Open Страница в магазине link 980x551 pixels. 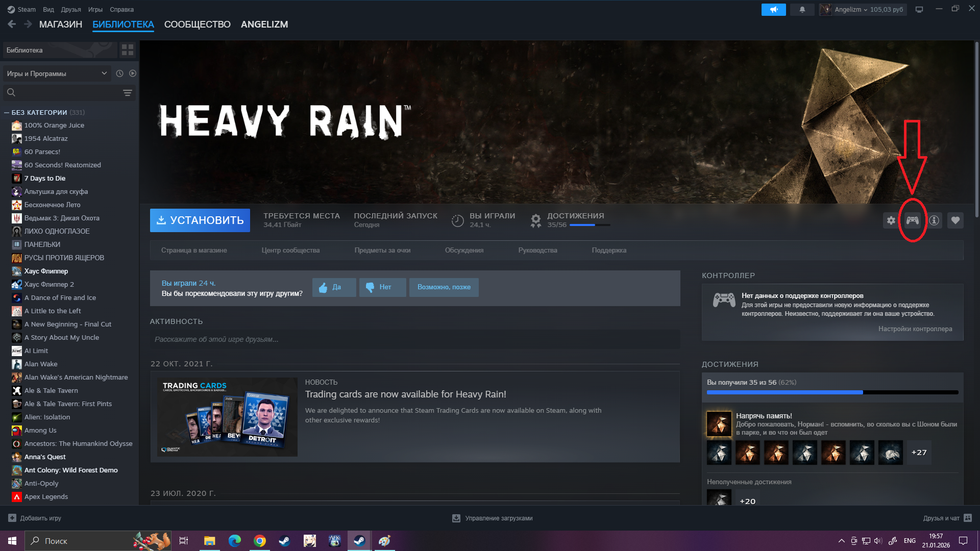(194, 251)
